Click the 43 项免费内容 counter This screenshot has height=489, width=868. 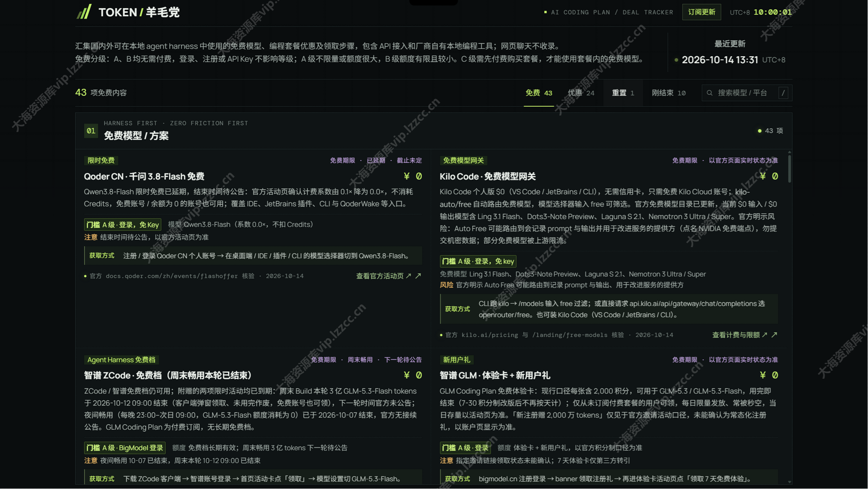click(101, 93)
